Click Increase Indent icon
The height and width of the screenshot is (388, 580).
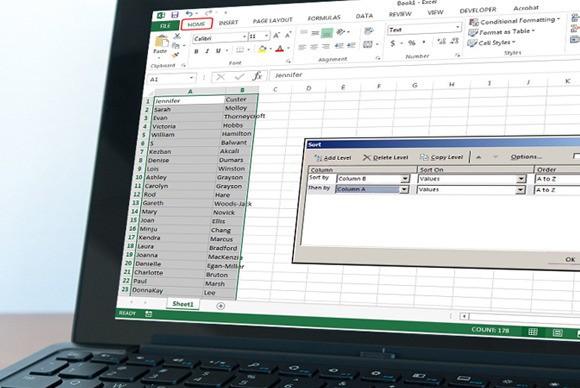pos(351,46)
